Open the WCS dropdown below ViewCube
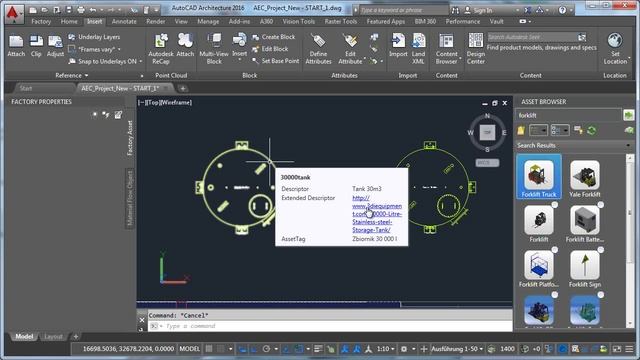Screen dimensions: 640x360 487,163
